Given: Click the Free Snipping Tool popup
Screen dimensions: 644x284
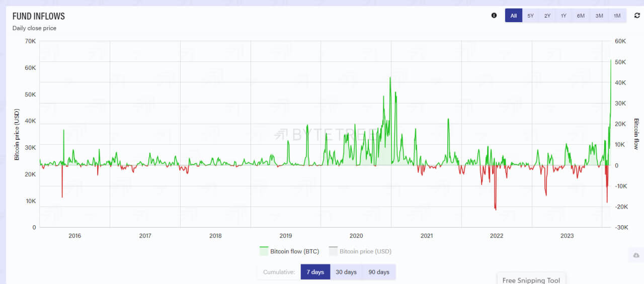Looking at the screenshot, I should (x=531, y=280).
